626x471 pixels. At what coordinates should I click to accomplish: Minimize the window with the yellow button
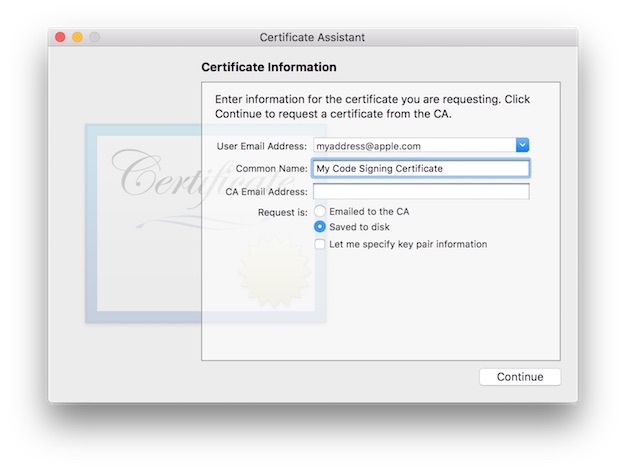click(77, 37)
